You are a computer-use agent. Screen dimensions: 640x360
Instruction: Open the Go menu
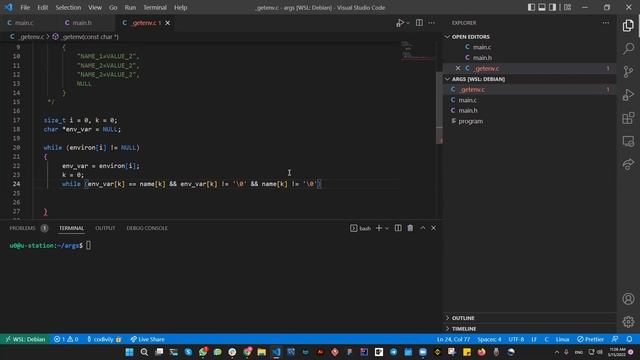pos(113,7)
